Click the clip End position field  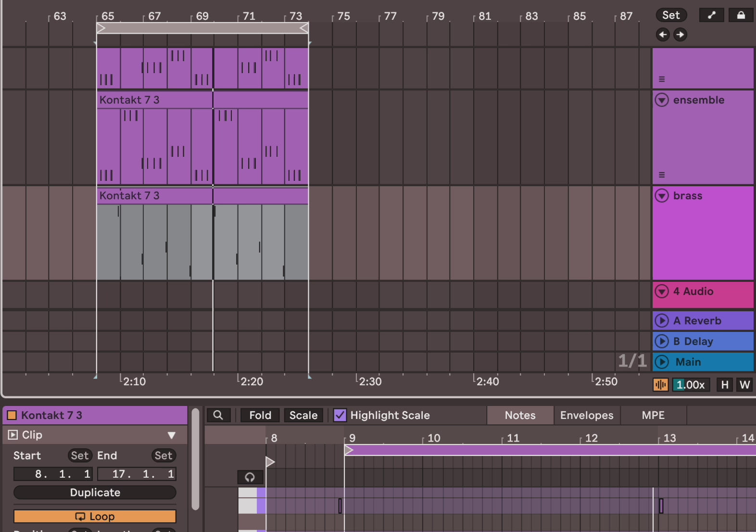137,474
